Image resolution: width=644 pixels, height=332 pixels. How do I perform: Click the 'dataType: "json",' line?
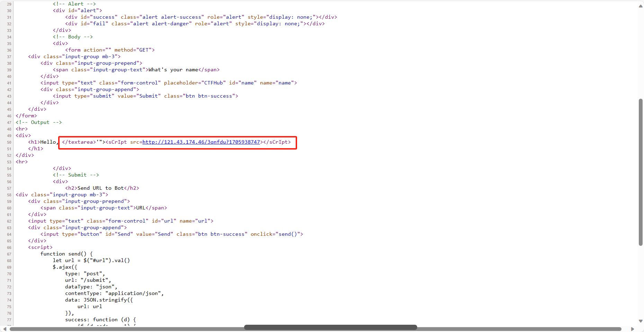[x=91, y=287]
